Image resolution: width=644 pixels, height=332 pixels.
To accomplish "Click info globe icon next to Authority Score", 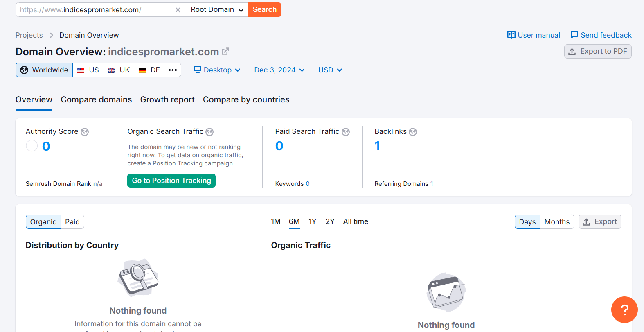I will (85, 132).
